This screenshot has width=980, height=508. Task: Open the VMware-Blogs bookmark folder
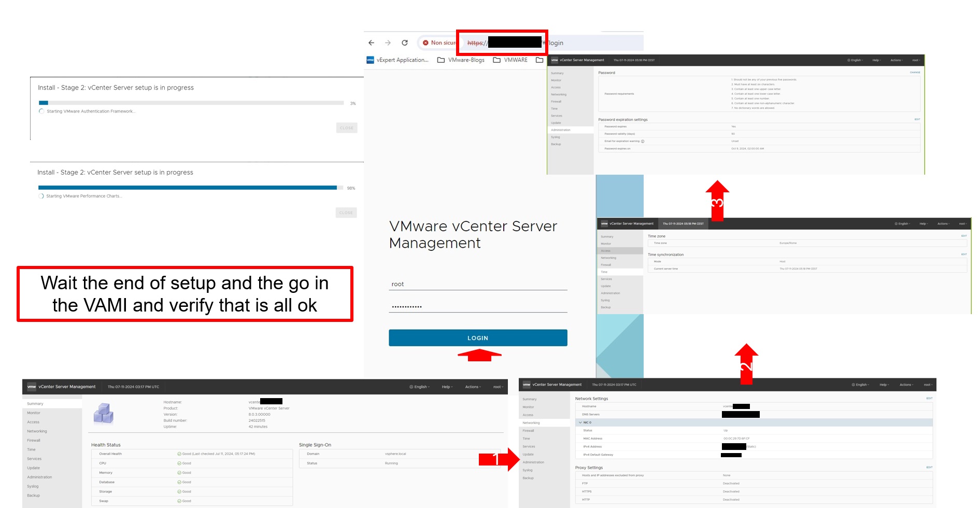click(461, 60)
